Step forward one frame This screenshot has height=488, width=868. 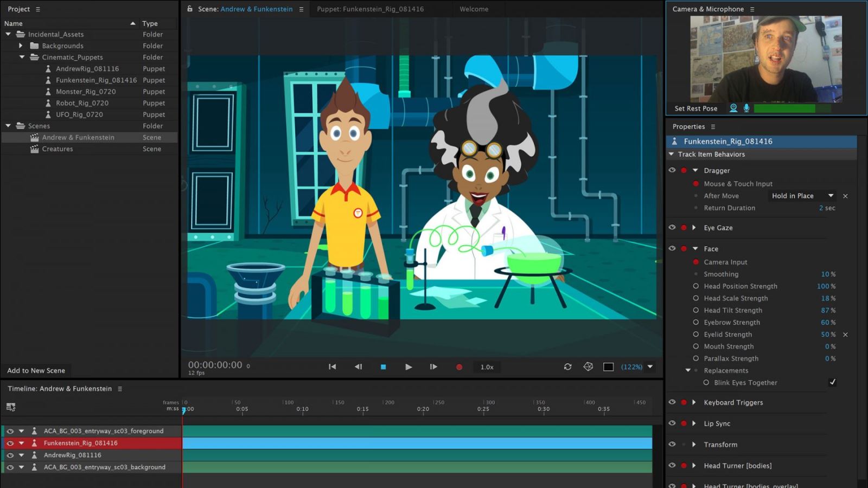[x=433, y=367]
